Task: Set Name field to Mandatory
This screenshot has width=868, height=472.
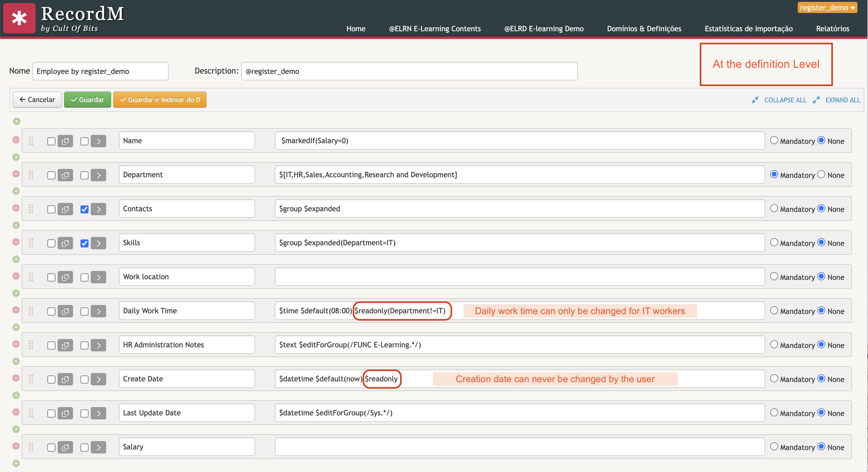Action: tap(774, 140)
